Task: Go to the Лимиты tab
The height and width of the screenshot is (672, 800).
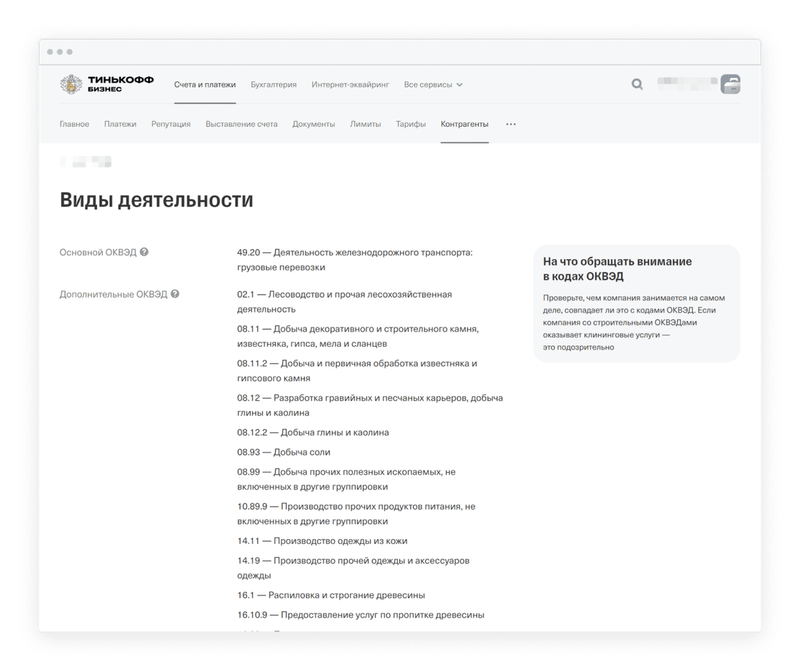Action: coord(366,124)
